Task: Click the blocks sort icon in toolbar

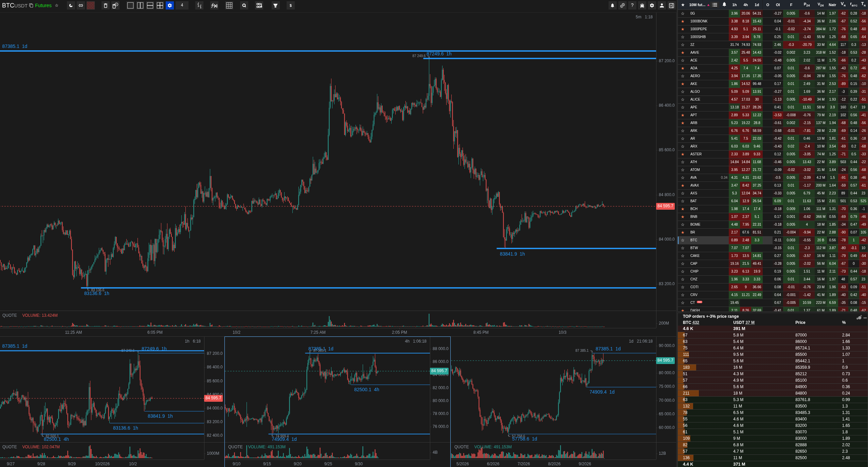Action: (259, 5)
